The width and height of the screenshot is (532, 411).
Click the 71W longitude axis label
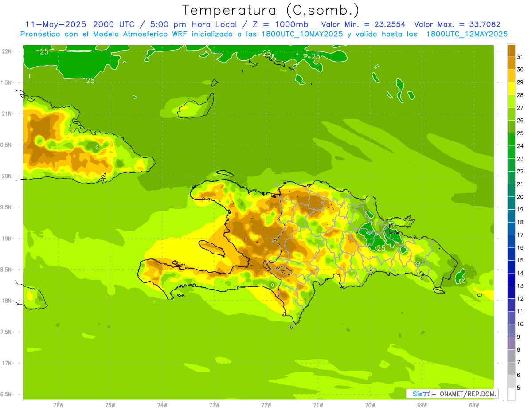(x=318, y=405)
